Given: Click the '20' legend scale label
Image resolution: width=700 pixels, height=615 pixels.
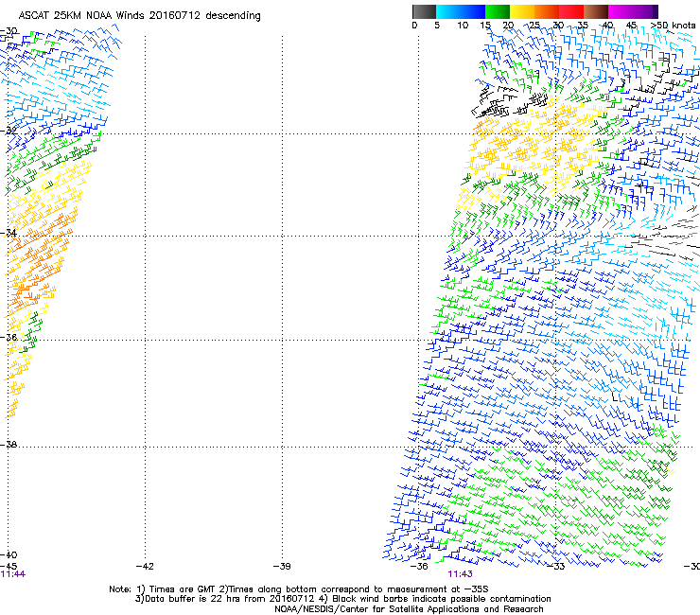Looking at the screenshot, I should [508, 26].
